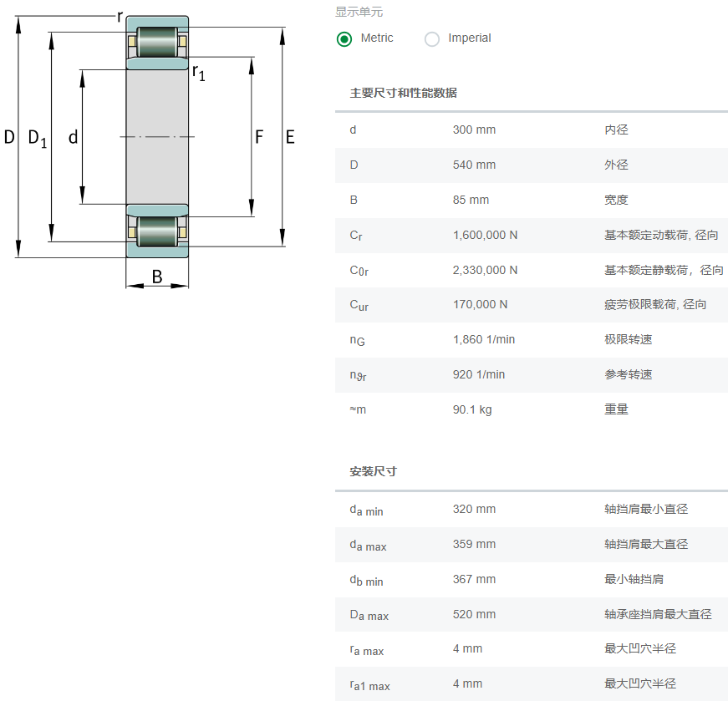Viewport: 728px width, 701px height.
Task: Click the 安装尺寸 section heading
Action: tap(373, 472)
